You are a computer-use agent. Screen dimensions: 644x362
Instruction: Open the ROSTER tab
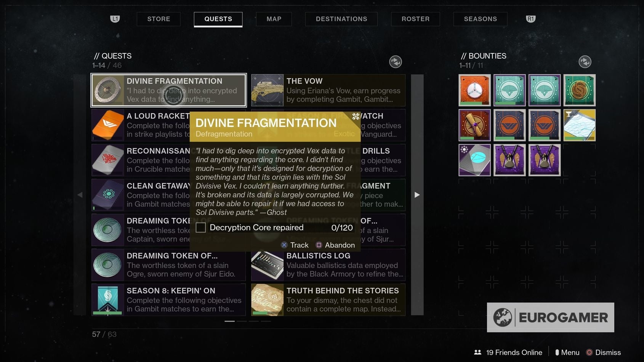[415, 19]
